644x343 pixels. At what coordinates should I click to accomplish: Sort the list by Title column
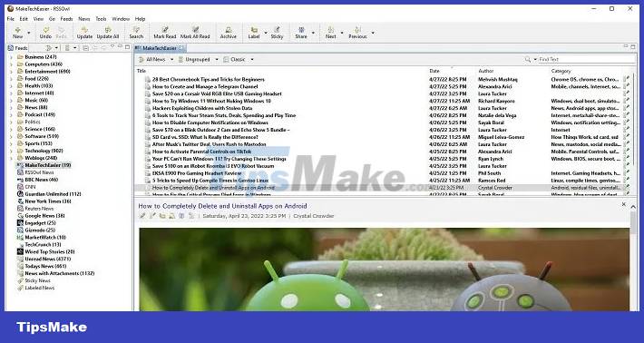[141, 71]
